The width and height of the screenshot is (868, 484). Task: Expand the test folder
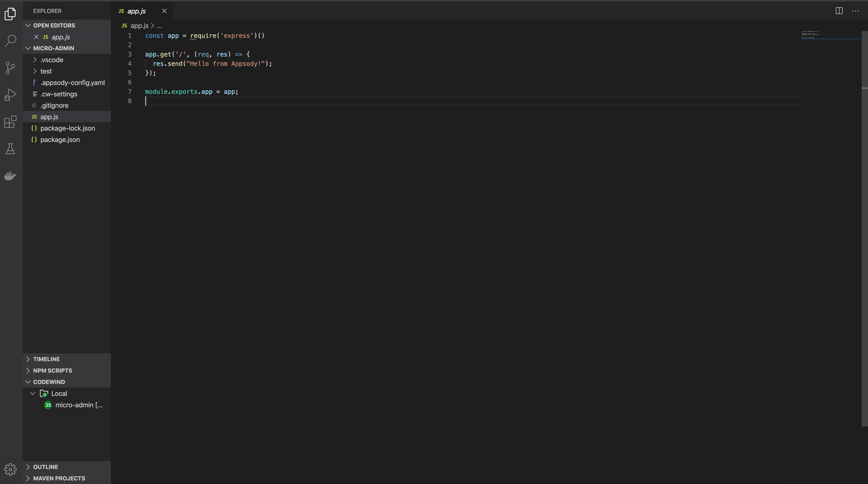[x=46, y=71]
